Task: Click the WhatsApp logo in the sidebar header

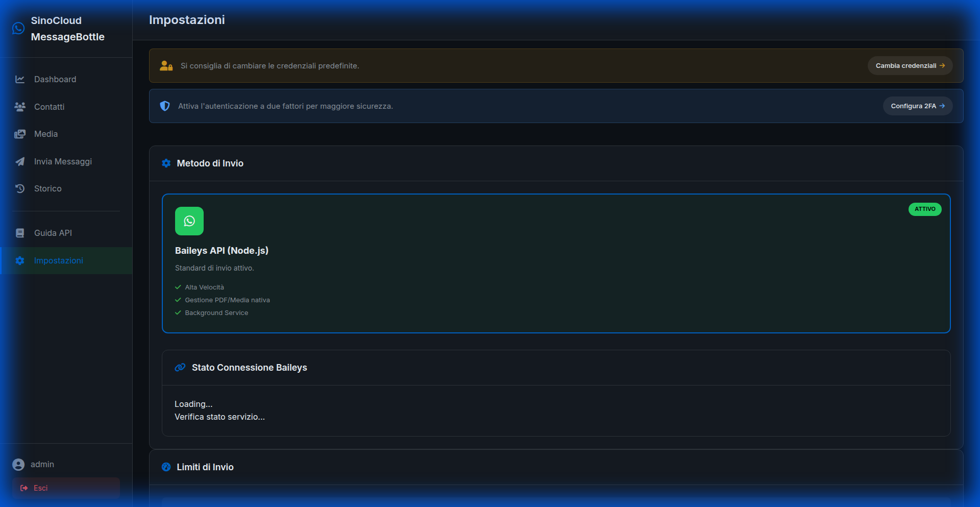Action: tap(18, 29)
